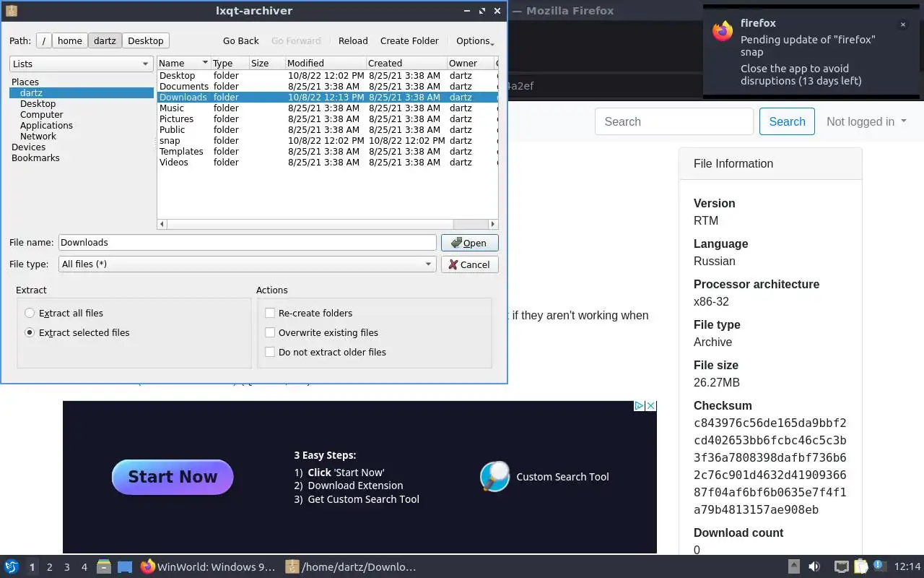Select the Music folder row

pos(327,108)
